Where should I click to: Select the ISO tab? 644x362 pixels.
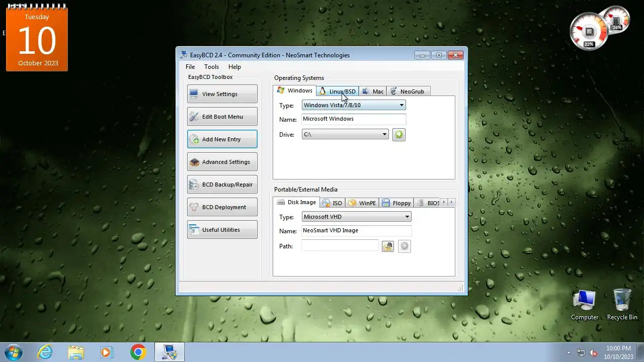coord(333,203)
